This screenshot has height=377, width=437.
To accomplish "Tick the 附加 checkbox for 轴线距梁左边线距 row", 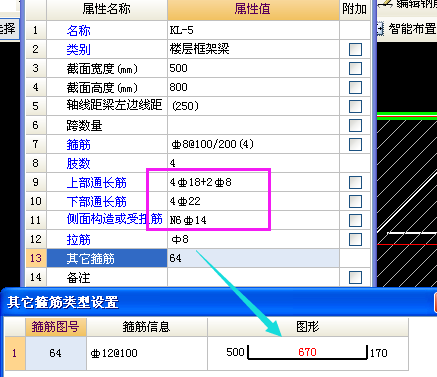I will (355, 106).
